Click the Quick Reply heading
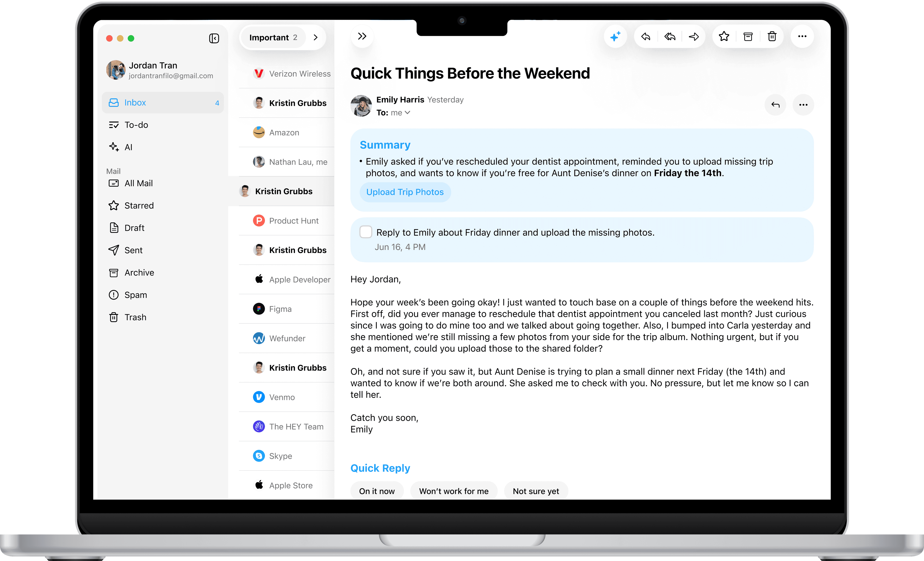The width and height of the screenshot is (924, 561). [x=380, y=468]
